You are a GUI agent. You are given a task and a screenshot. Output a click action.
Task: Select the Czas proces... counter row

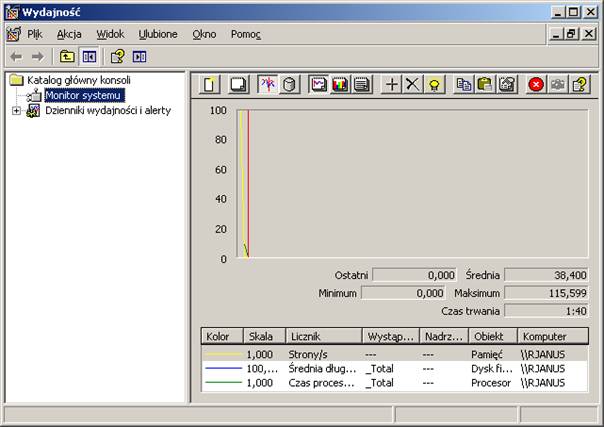(x=394, y=383)
